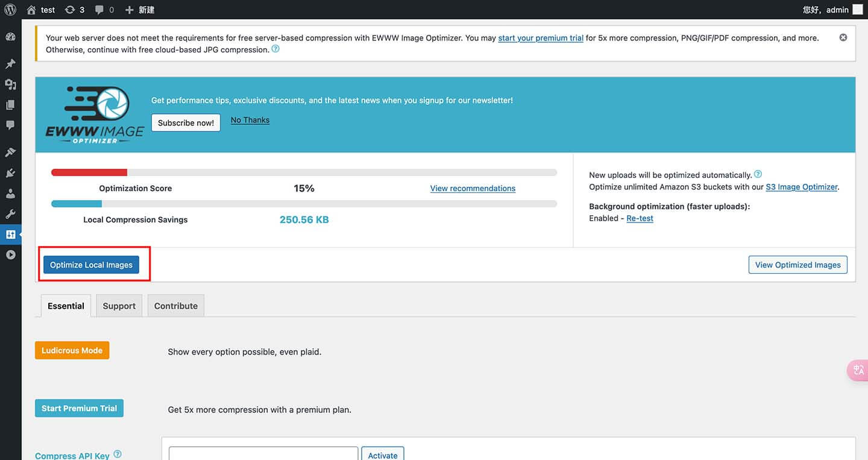Open the 'S3 Image Optimizer' link

(802, 187)
